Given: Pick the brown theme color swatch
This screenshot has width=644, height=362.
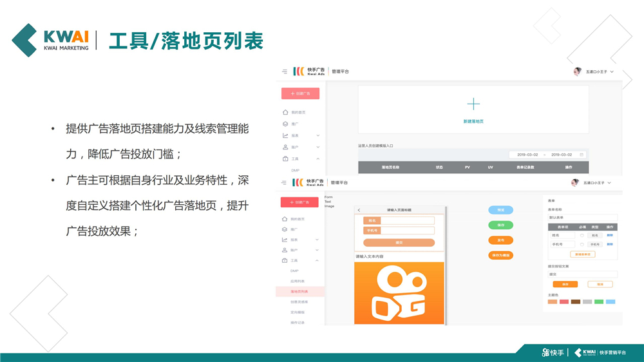Looking at the screenshot, I should pyautogui.click(x=576, y=302).
